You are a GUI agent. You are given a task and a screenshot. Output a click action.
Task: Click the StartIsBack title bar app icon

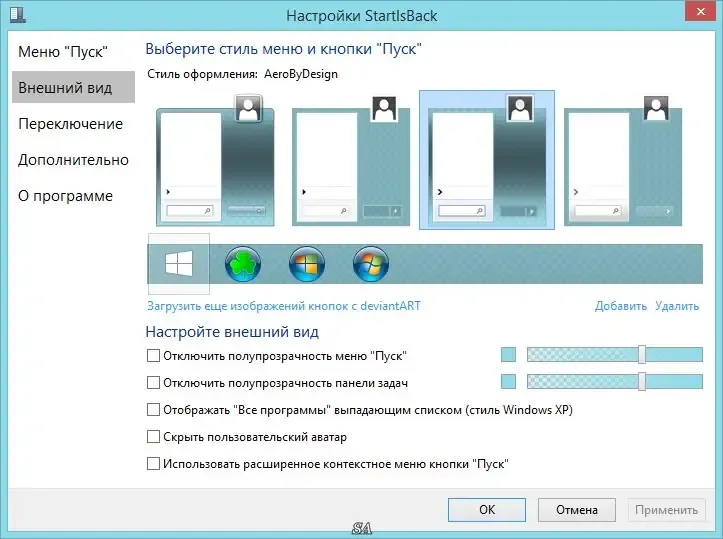pyautogui.click(x=18, y=14)
